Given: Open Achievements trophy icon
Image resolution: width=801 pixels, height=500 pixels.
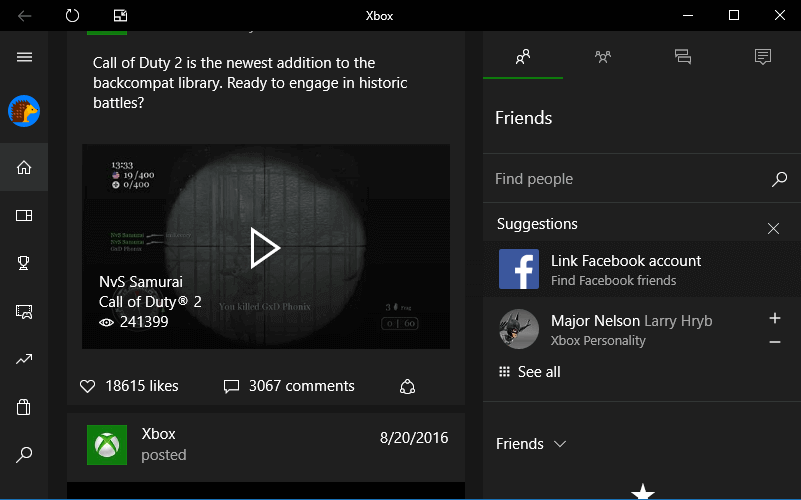Looking at the screenshot, I should (23, 263).
